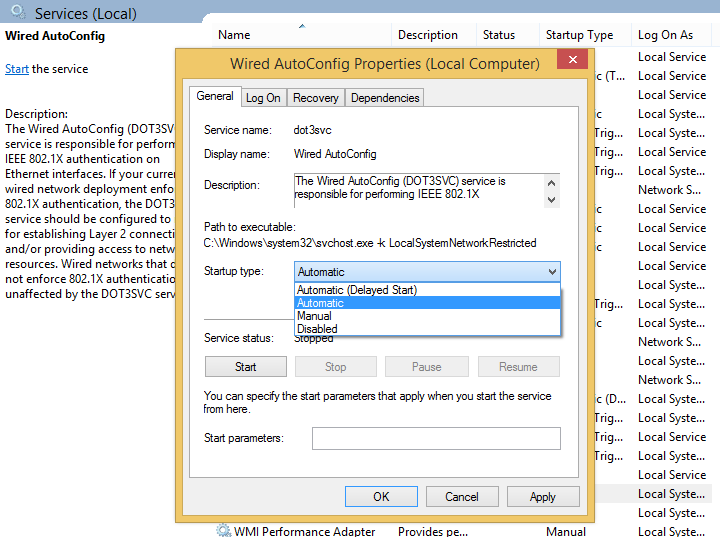Apply the service settings
The height and width of the screenshot is (537, 720).
pos(543,497)
